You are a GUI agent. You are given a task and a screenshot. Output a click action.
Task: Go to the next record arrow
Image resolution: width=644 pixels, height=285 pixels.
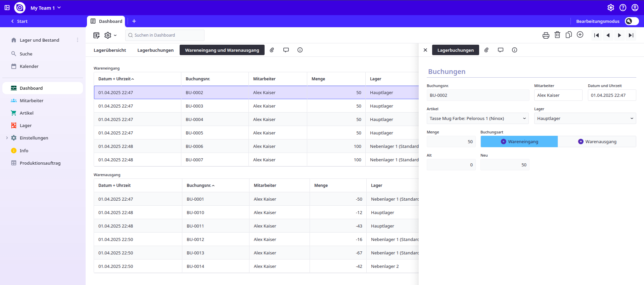click(x=619, y=35)
